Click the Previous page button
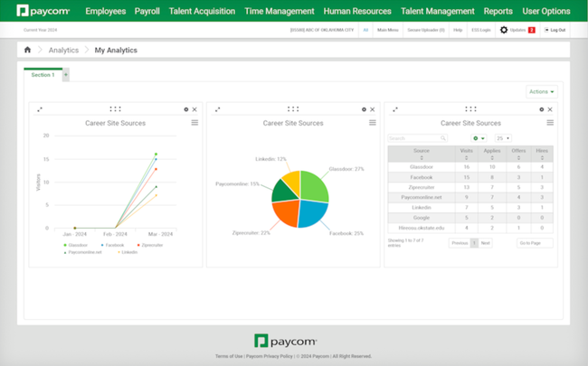Screen dimensions: 588x366 point(460,243)
